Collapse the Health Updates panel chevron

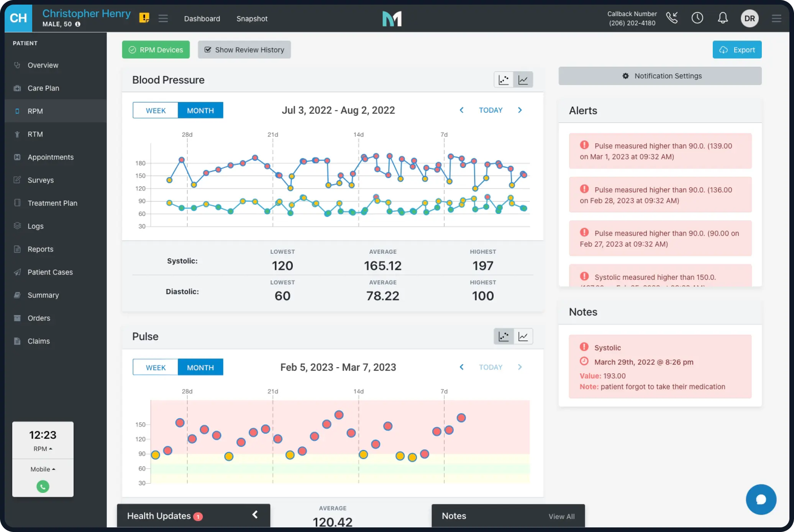tap(255, 515)
